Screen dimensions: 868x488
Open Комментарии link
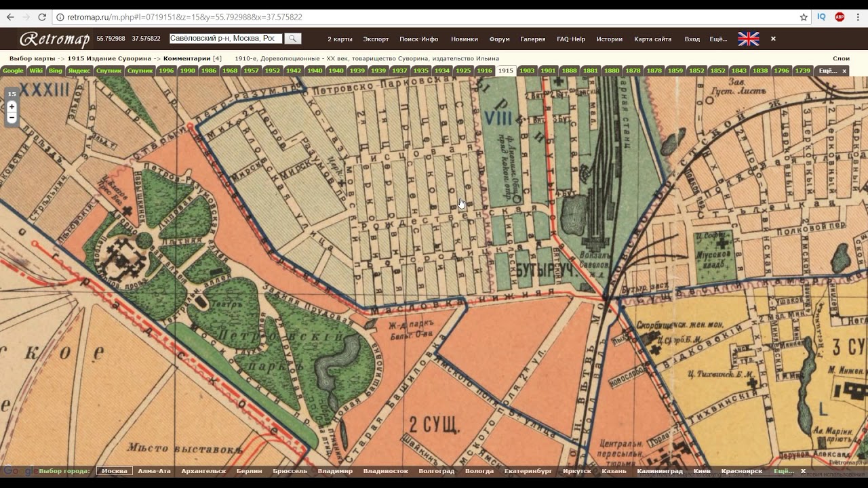[x=186, y=58]
